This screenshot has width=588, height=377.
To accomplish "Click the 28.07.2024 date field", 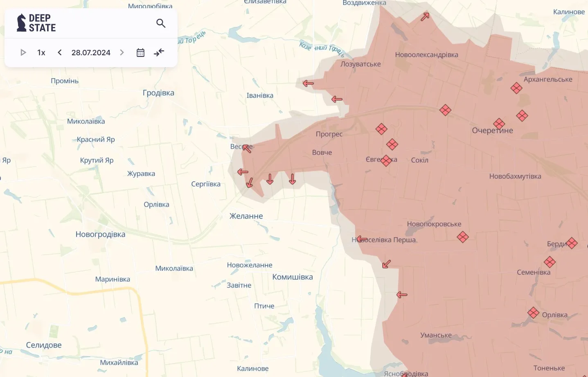I will click(91, 52).
